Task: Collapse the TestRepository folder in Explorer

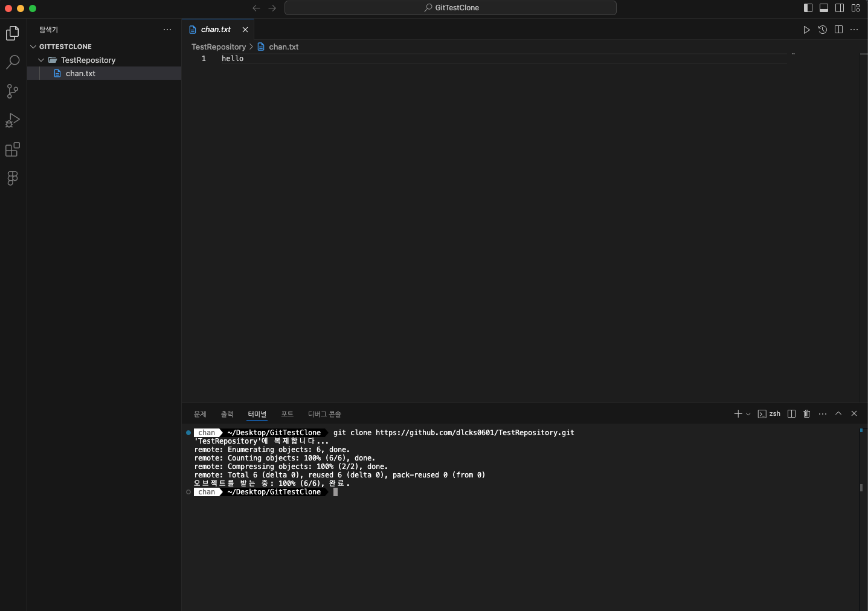Action: click(x=41, y=60)
